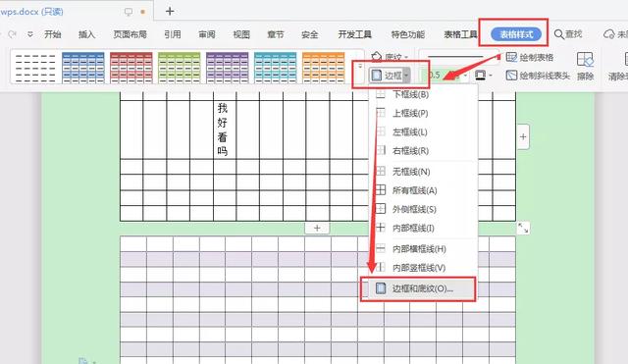Choose 内部横框线(H) from border menu
The height and width of the screenshot is (364, 628).
pyautogui.click(x=423, y=248)
